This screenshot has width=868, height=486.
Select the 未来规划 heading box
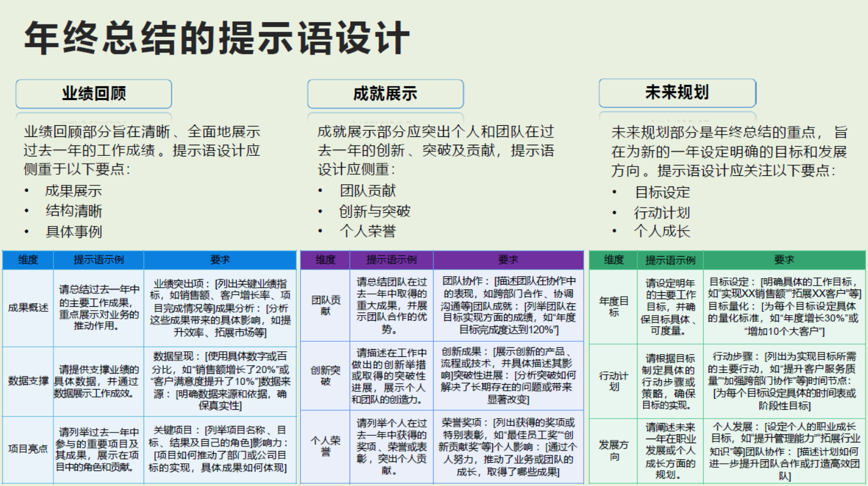coord(677,92)
